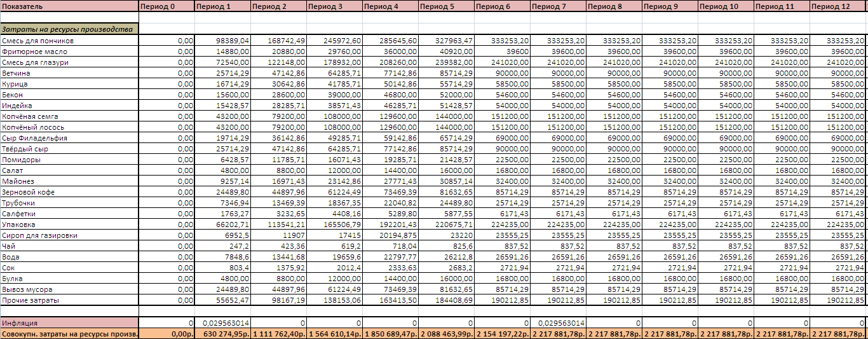This screenshot has width=868, height=339.
Task: Click the Чай row label
Action: 69,246
